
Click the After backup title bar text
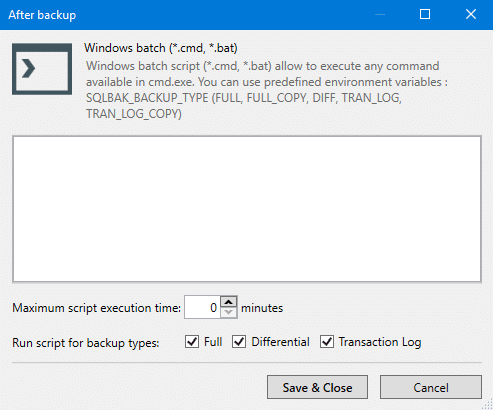pyautogui.click(x=42, y=15)
